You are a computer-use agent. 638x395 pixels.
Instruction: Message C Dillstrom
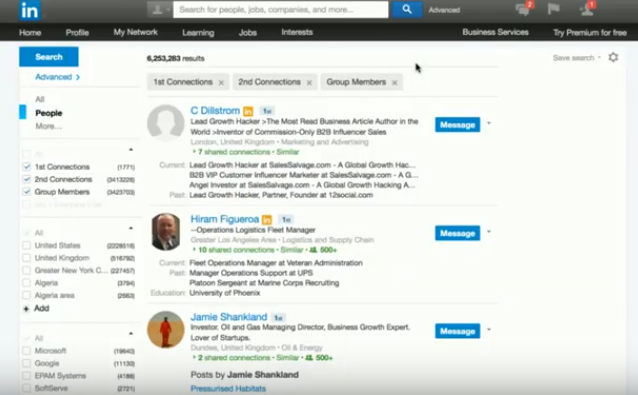(457, 125)
